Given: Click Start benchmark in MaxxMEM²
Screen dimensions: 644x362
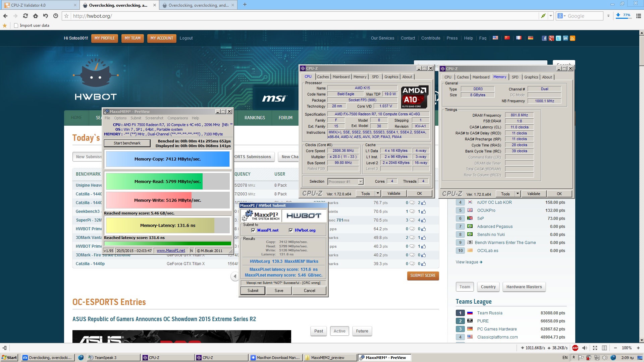Looking at the screenshot, I should pos(127,143).
